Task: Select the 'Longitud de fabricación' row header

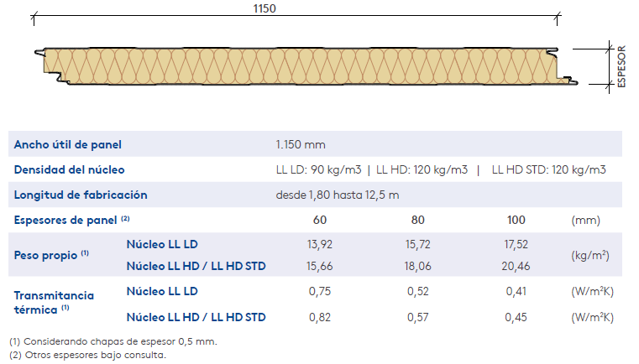Action: tap(81, 195)
